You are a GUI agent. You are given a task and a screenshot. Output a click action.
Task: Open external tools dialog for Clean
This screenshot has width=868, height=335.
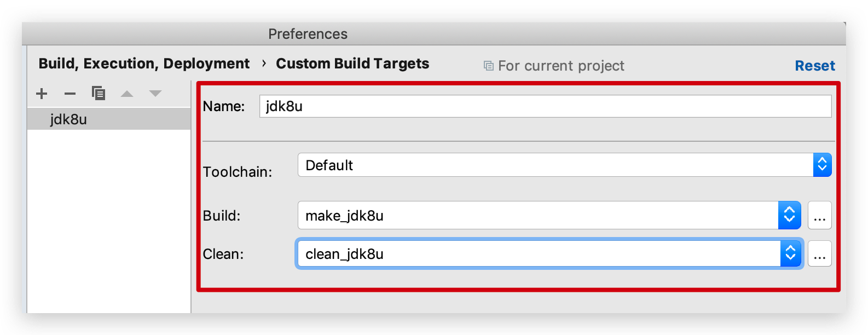[x=819, y=254]
